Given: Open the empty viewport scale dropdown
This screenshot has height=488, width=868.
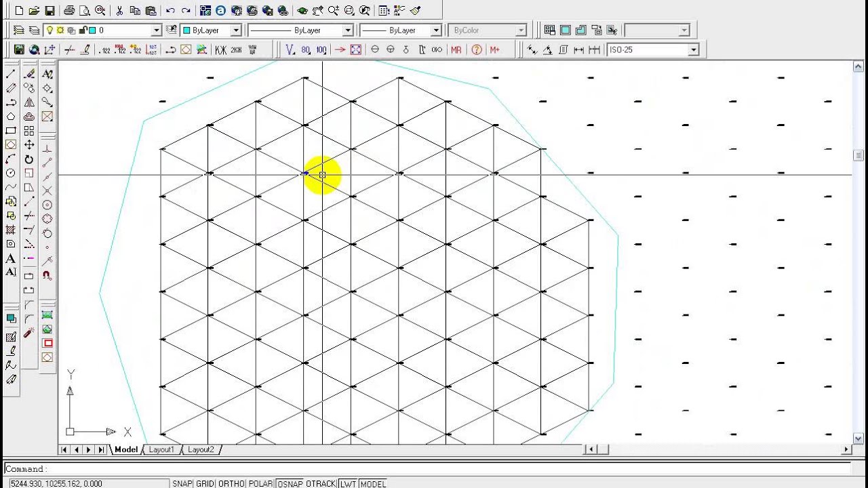Looking at the screenshot, I should click(x=684, y=30).
